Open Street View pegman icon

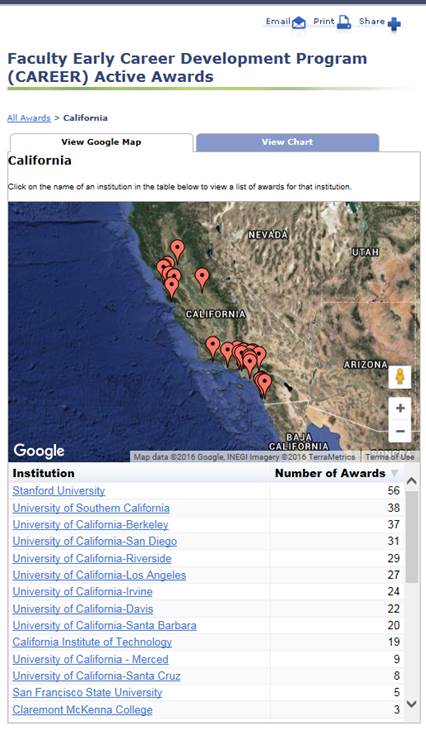pos(400,377)
